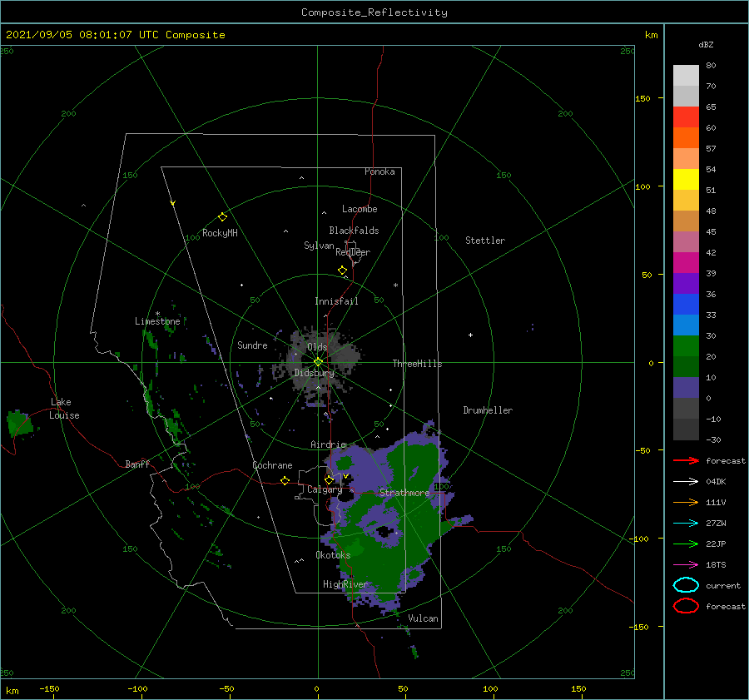The width and height of the screenshot is (749, 700).
Task: Click the Airdrie label
Action: click(x=328, y=444)
